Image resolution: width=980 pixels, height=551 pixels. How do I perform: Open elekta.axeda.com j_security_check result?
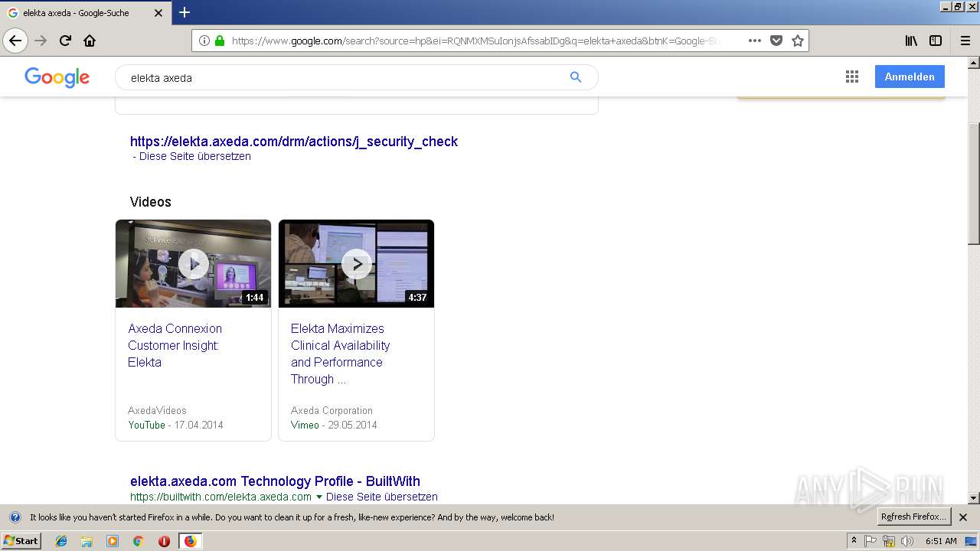pos(294,142)
